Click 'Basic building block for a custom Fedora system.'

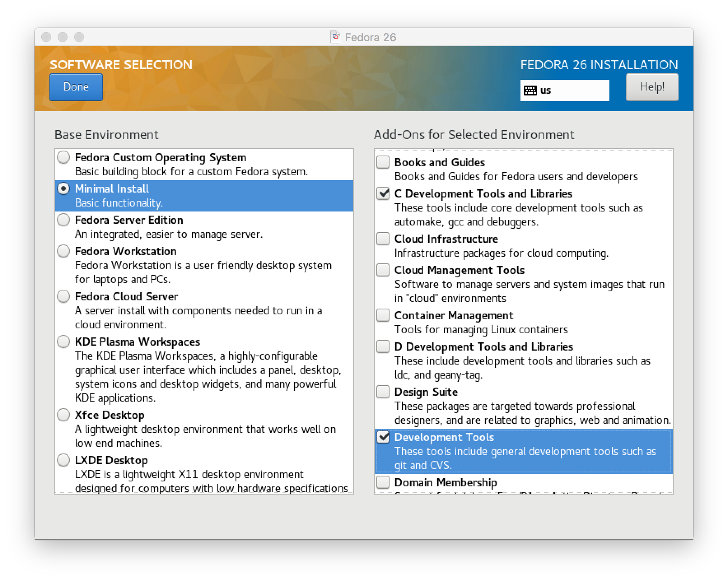191,172
